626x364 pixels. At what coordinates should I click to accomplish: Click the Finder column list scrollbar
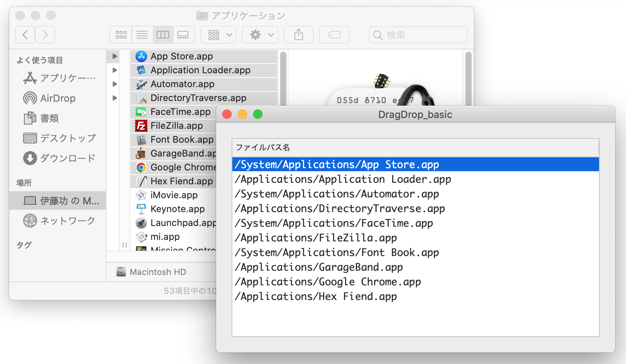pyautogui.click(x=283, y=78)
